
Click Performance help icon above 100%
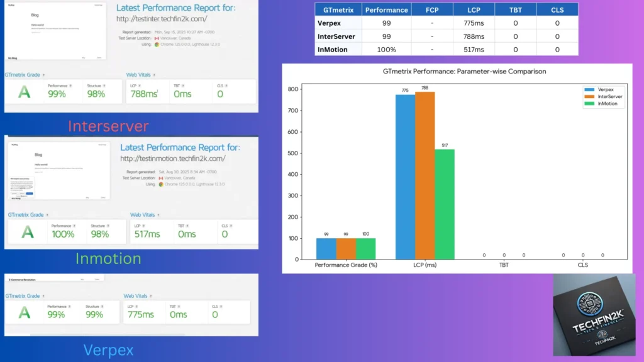click(74, 226)
